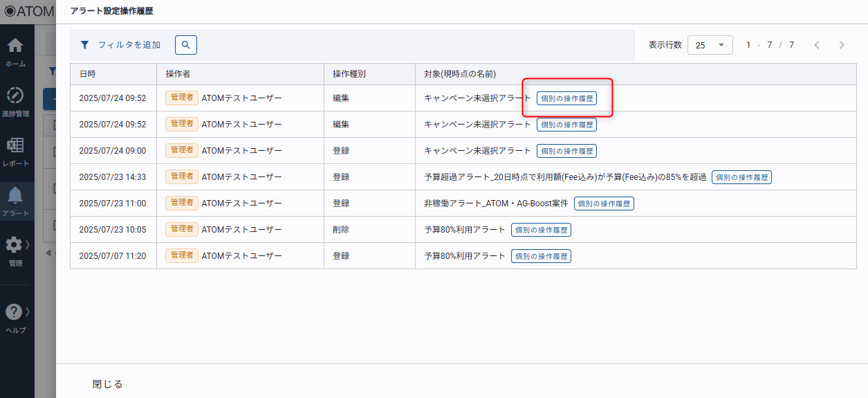
Task: Open 個別の操作履歴 for the first row
Action: tap(566, 98)
